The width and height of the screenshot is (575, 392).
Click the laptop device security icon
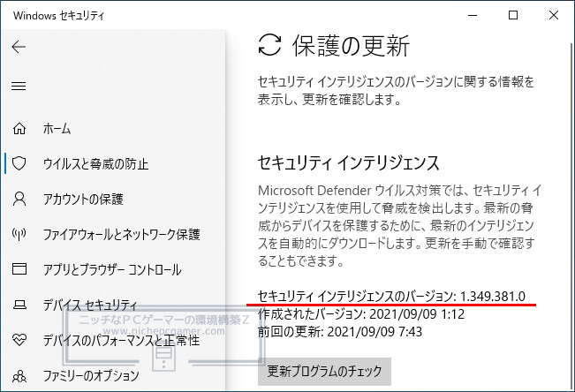pos(19,305)
